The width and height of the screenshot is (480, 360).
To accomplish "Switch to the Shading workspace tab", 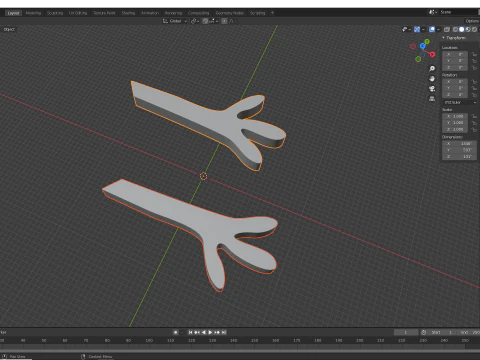I will (128, 13).
